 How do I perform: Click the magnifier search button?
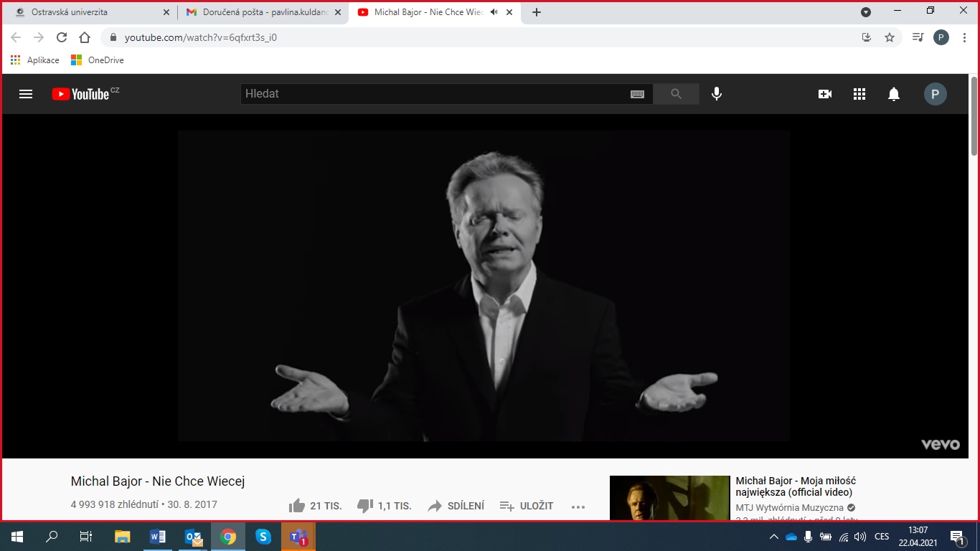tap(676, 94)
